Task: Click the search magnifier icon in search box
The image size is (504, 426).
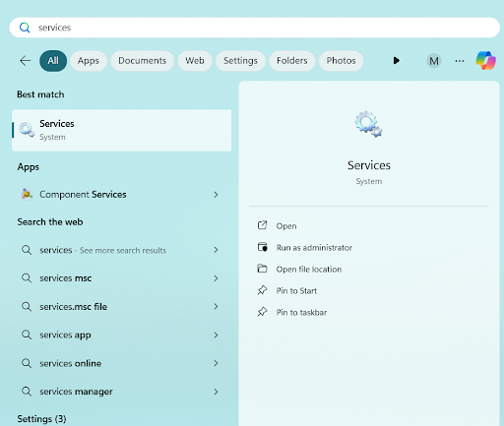Action: pos(25,28)
